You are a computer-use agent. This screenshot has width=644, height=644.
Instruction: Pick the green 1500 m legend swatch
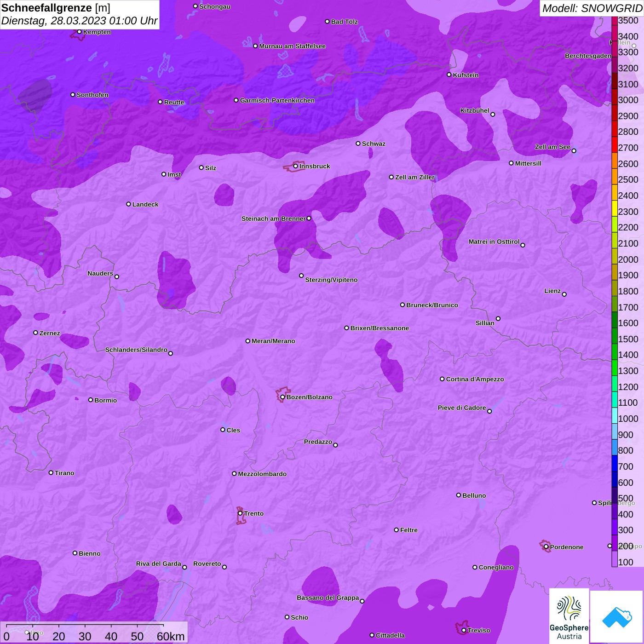tap(615, 336)
